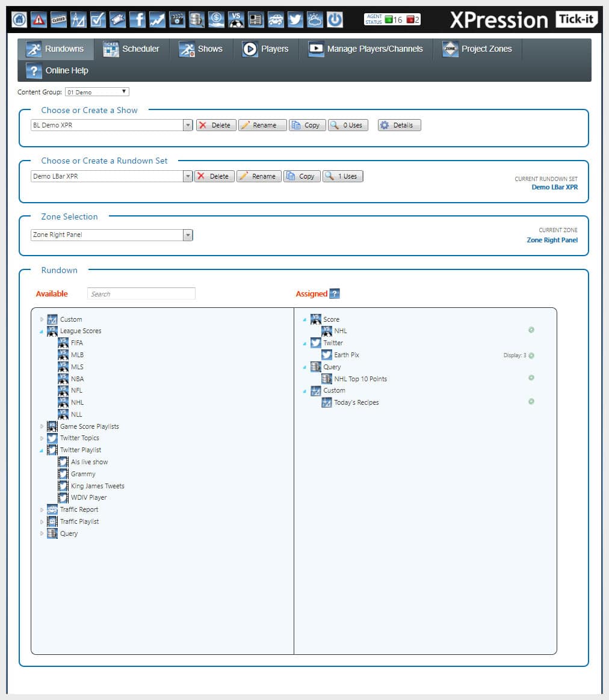The height and width of the screenshot is (700, 609).
Task: Switch to the Scheduler tab
Action: point(131,49)
